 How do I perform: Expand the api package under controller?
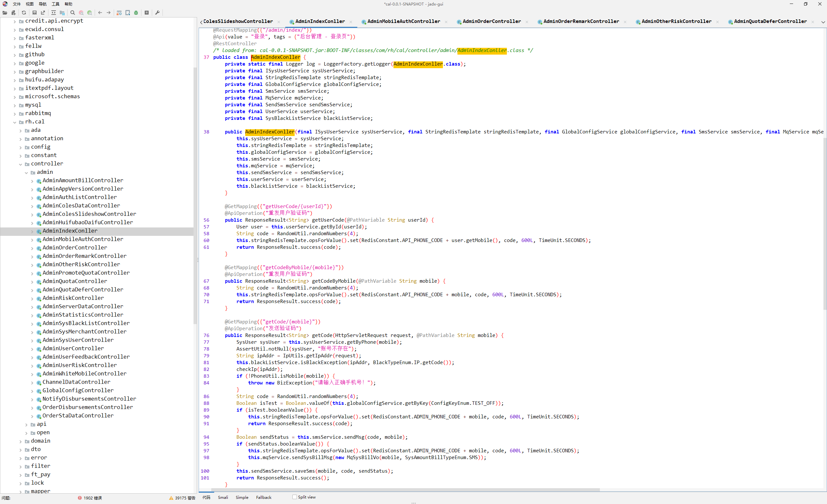pos(26,425)
